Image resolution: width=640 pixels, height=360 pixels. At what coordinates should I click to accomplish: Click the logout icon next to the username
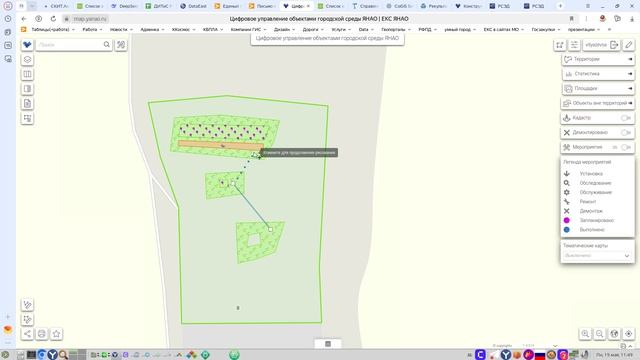coord(614,45)
